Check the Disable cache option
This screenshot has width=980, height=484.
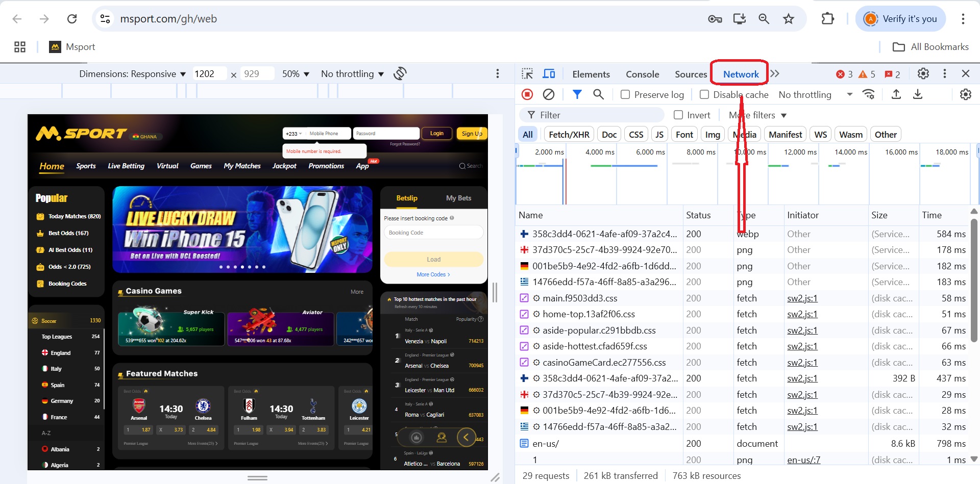pos(704,95)
